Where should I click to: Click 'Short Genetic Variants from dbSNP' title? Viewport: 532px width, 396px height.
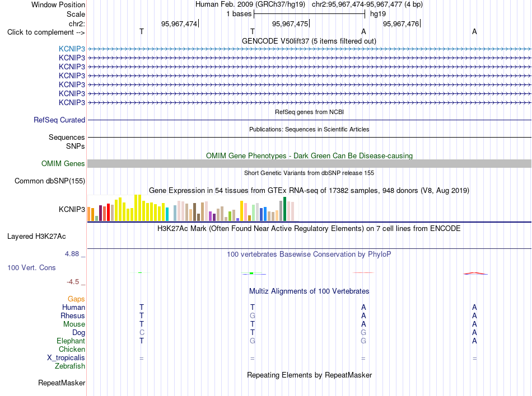click(x=309, y=173)
